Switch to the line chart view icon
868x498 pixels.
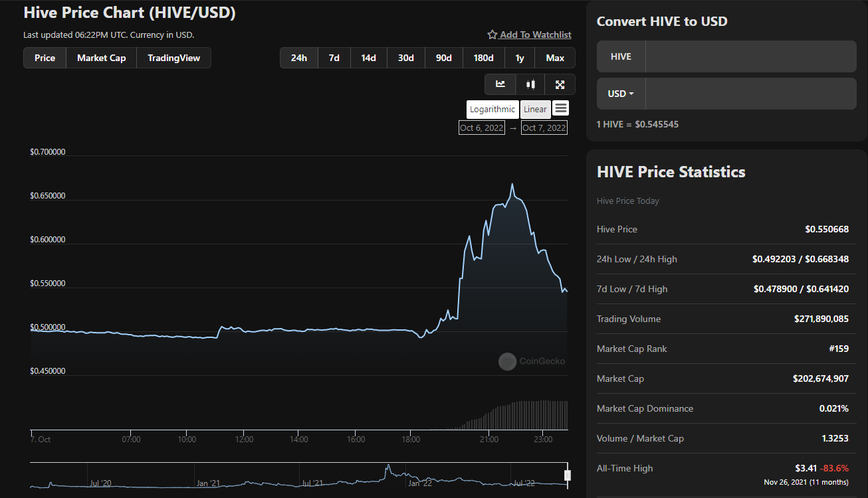pyautogui.click(x=500, y=84)
